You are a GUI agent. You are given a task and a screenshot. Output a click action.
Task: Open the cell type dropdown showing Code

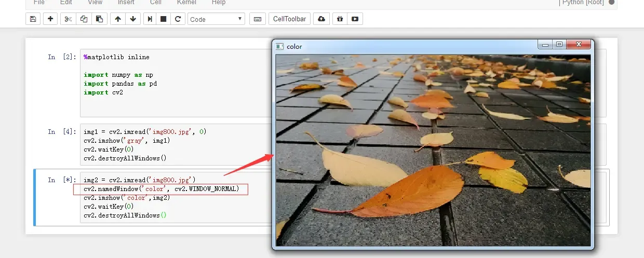[x=216, y=19]
